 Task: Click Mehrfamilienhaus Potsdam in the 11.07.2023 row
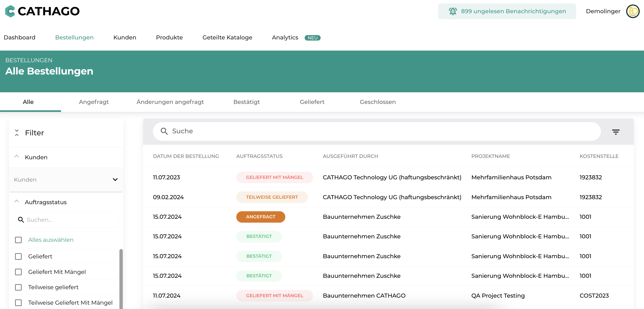pyautogui.click(x=511, y=178)
